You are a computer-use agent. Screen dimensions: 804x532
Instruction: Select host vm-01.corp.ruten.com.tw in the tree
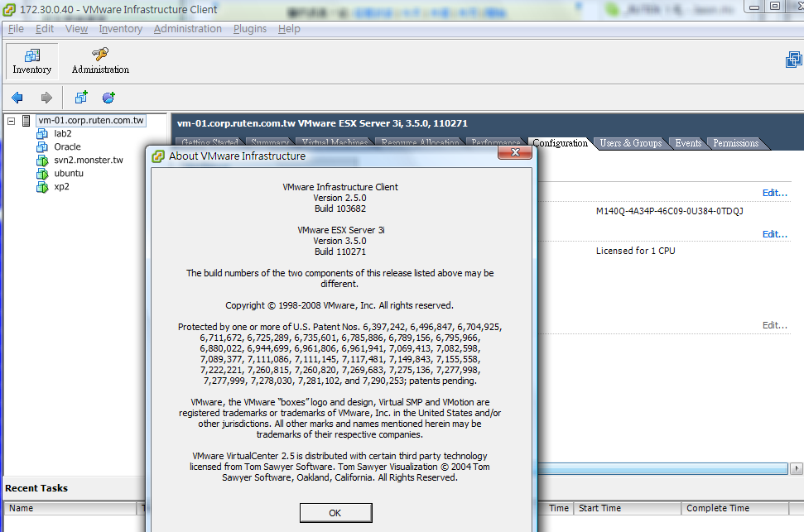(91, 121)
